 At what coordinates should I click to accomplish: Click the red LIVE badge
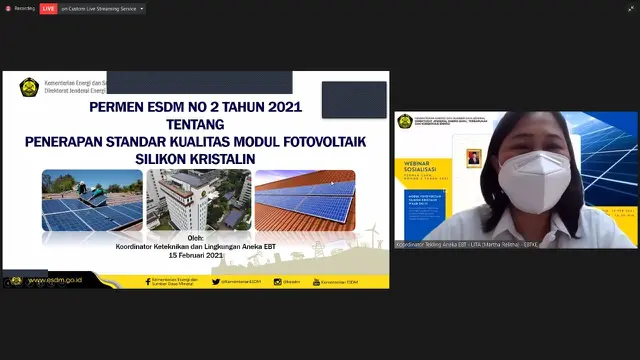click(48, 9)
